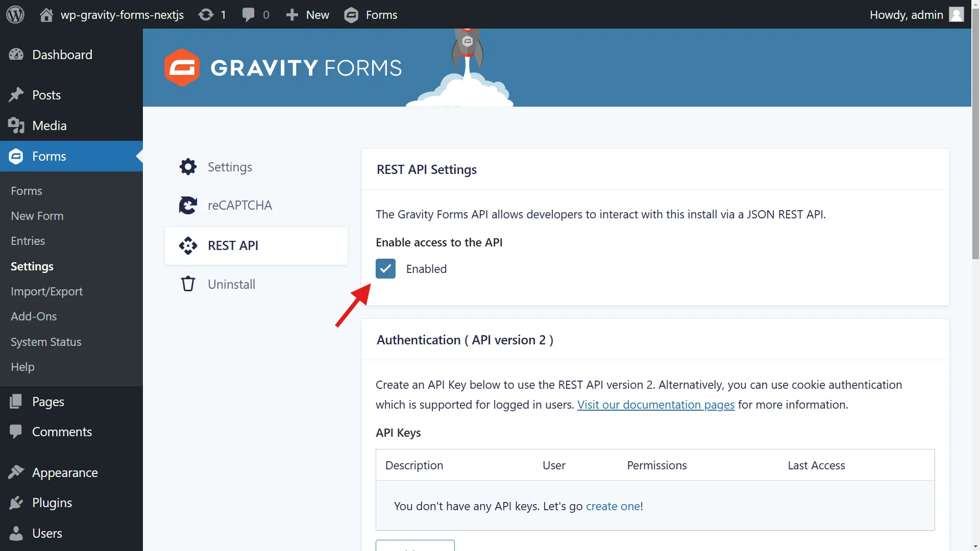The height and width of the screenshot is (551, 980).
Task: Click the reCAPTCHA icon
Action: point(188,205)
